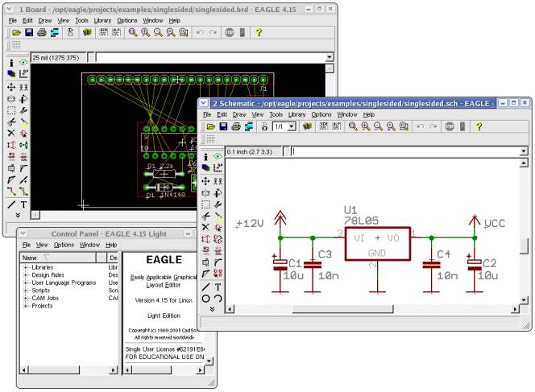Select the Ripup tool in Board palette
535x392 pixels.
click(23, 191)
